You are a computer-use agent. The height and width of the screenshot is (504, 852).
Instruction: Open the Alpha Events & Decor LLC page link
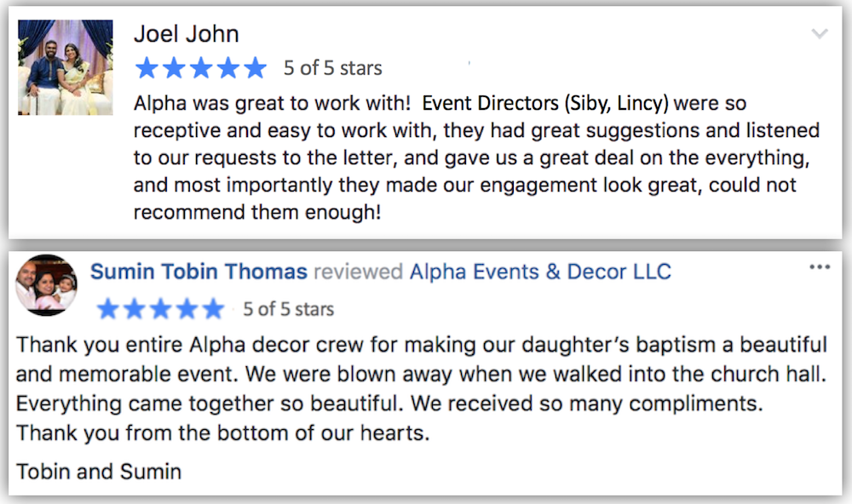540,271
